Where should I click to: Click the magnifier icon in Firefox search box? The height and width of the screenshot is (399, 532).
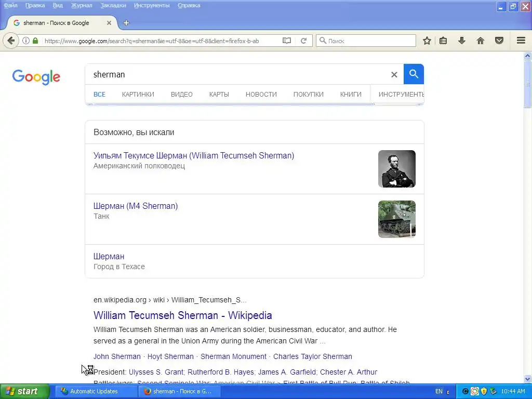point(323,41)
